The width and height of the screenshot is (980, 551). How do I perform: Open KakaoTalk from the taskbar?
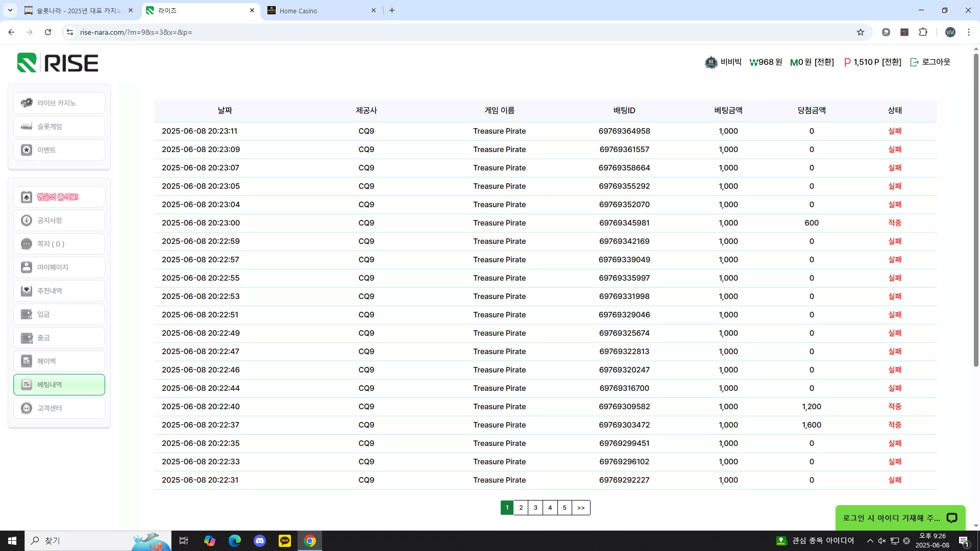point(285,541)
